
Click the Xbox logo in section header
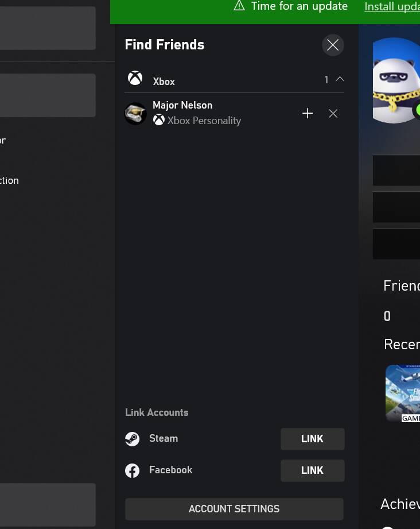[135, 78]
